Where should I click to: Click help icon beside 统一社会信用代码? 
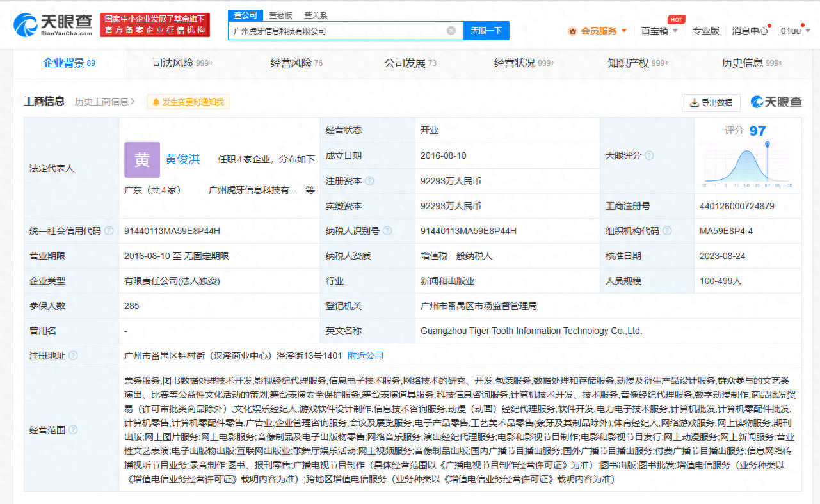(109, 231)
